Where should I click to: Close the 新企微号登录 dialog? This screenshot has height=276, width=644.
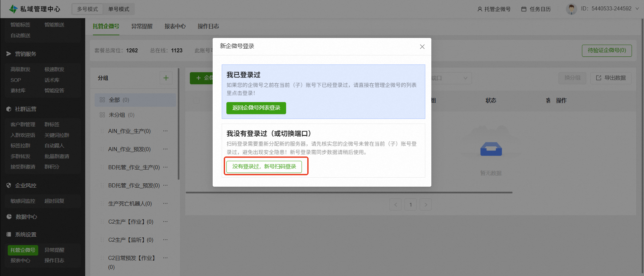pyautogui.click(x=422, y=47)
